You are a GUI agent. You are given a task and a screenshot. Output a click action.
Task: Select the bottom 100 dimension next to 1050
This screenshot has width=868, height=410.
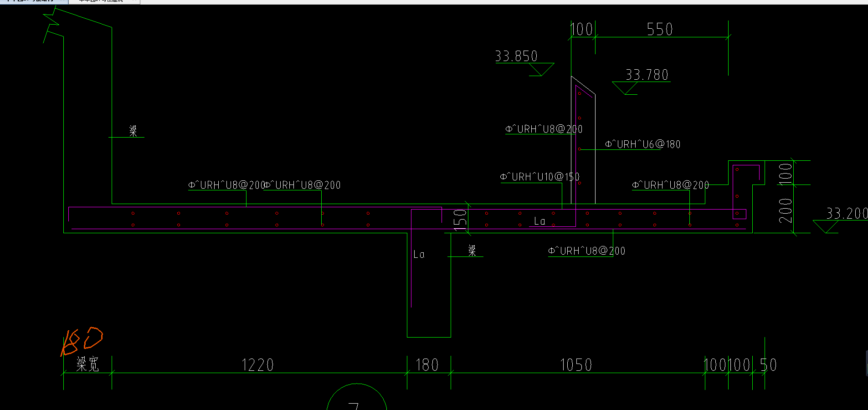pyautogui.click(x=715, y=365)
